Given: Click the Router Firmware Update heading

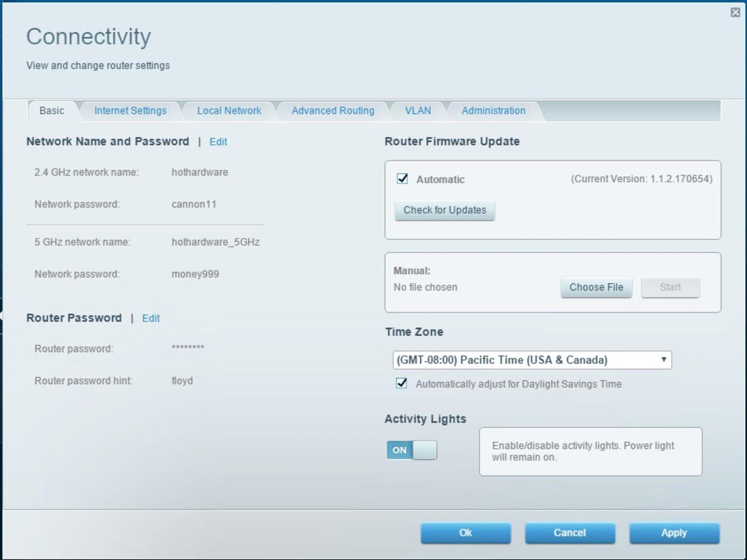Looking at the screenshot, I should (452, 141).
